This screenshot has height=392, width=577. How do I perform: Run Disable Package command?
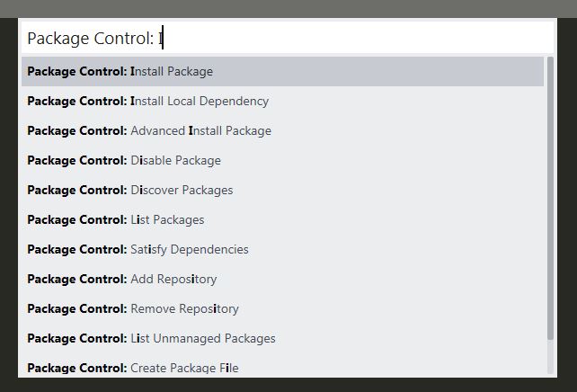(x=175, y=160)
